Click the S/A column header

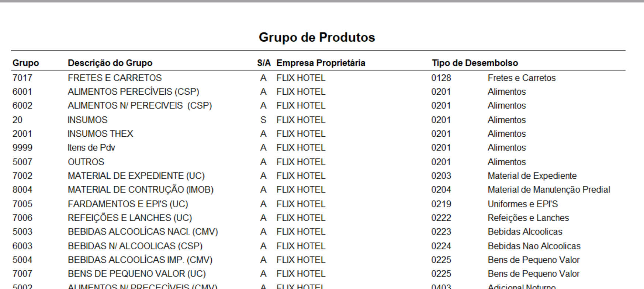[x=264, y=63]
